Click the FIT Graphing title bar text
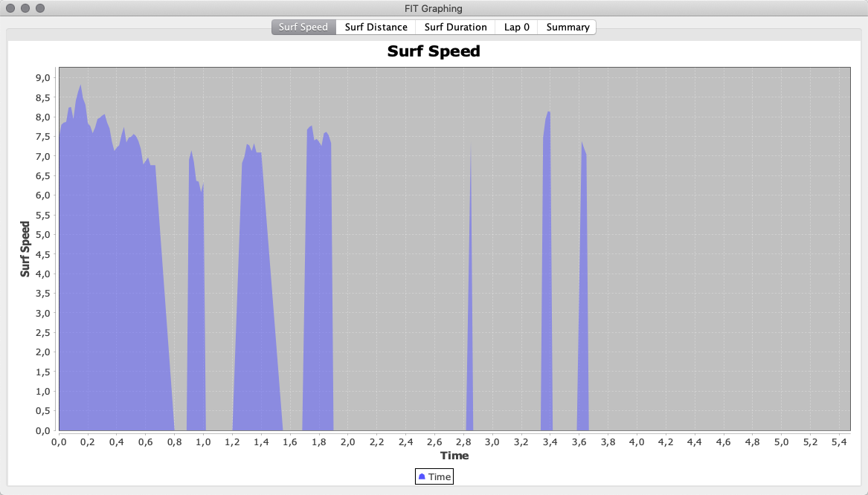Screen dimensions: 868x495 coord(434,8)
